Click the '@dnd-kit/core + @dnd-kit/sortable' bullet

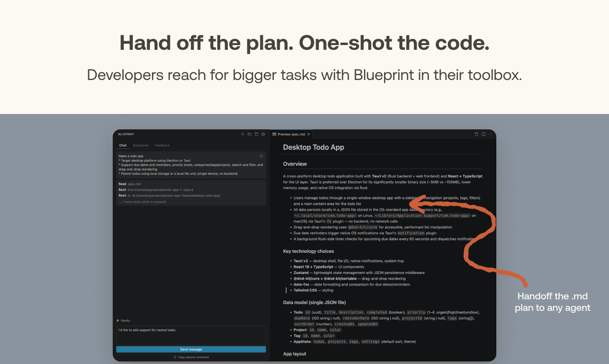[x=350, y=278]
